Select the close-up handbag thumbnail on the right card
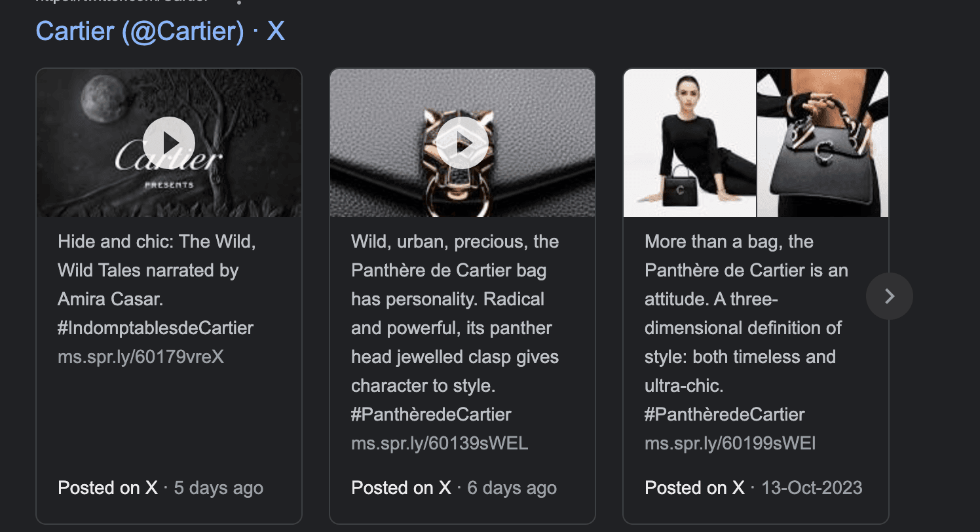The image size is (980, 532). (822, 143)
